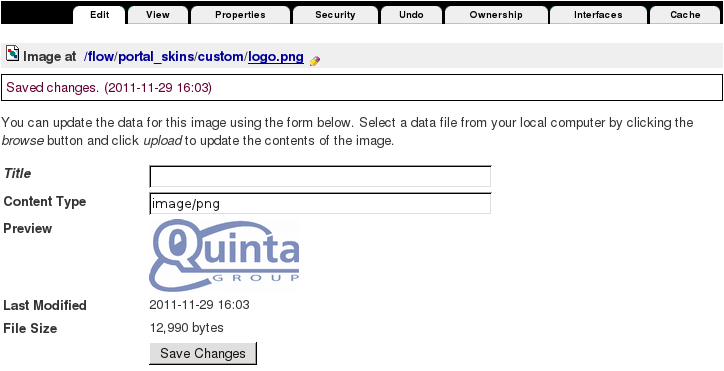
Task: Click the '12,990 bytes' file size
Action: [187, 328]
